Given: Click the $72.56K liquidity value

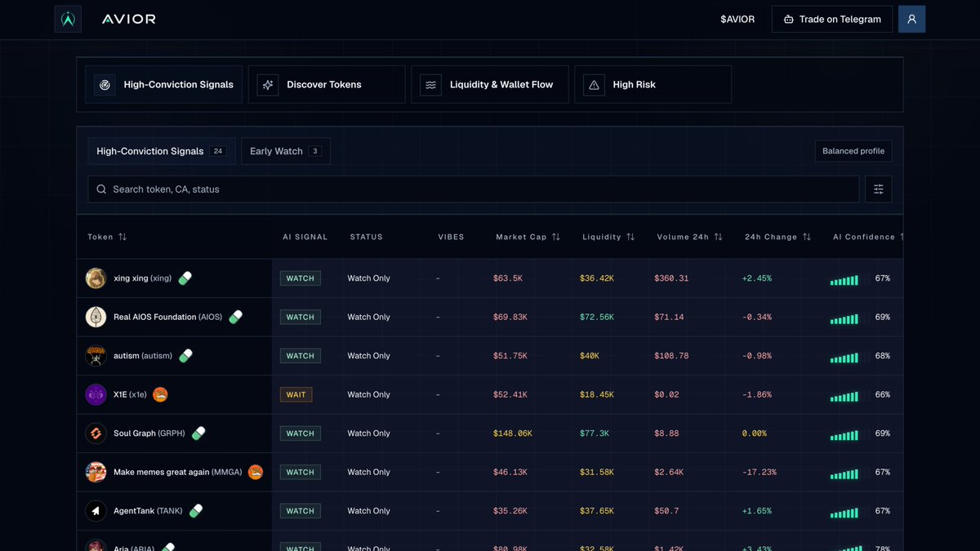Looking at the screenshot, I should coord(597,317).
